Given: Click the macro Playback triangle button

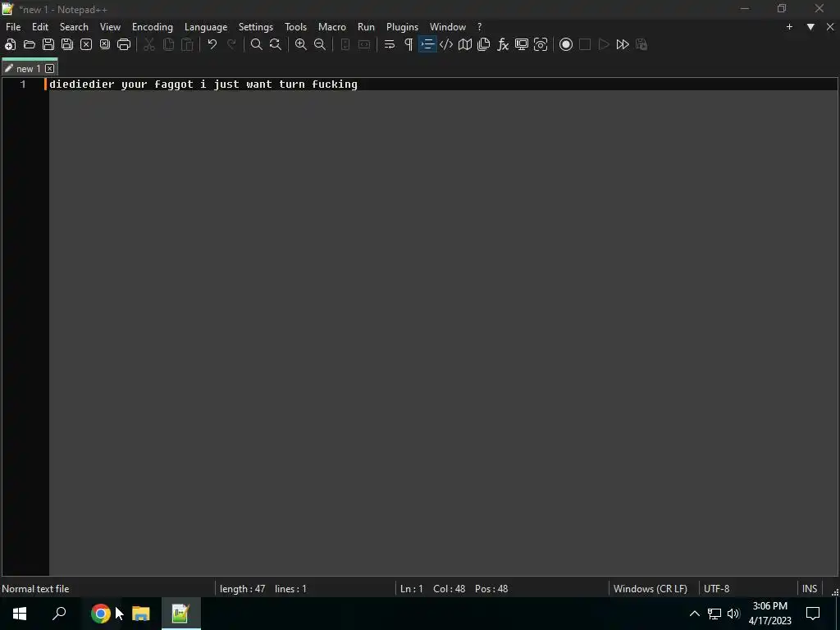Looking at the screenshot, I should pos(604,44).
